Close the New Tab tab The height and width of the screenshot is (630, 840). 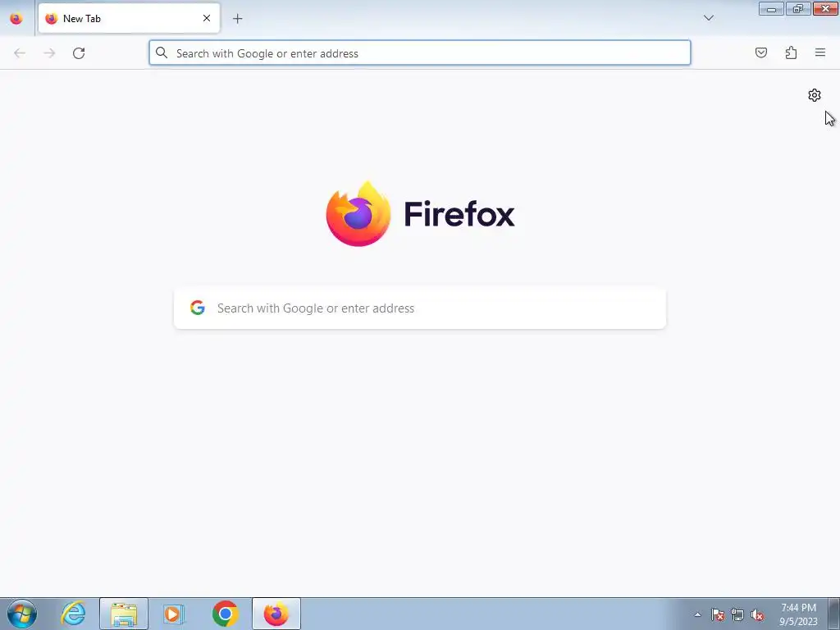click(x=206, y=18)
